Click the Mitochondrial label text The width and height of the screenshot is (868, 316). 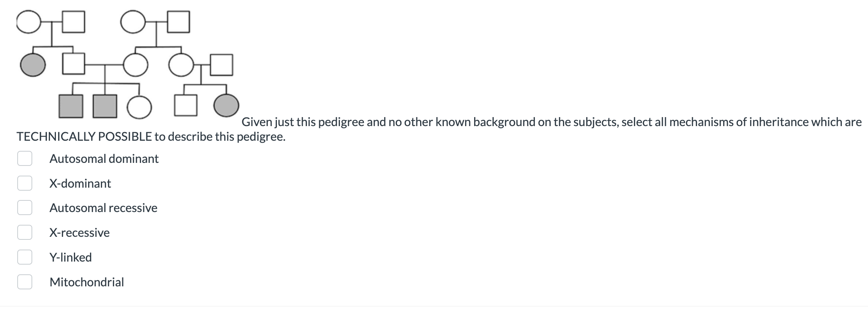coord(87,282)
